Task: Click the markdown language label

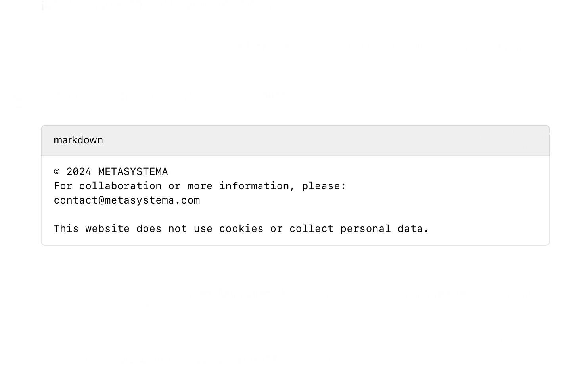Action: (x=78, y=140)
